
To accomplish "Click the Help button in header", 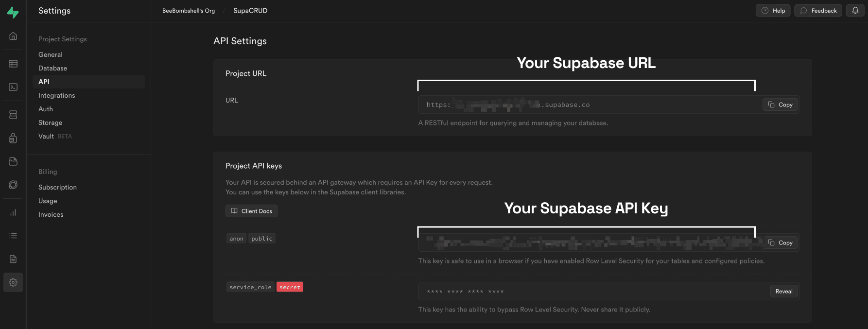I will pos(773,11).
